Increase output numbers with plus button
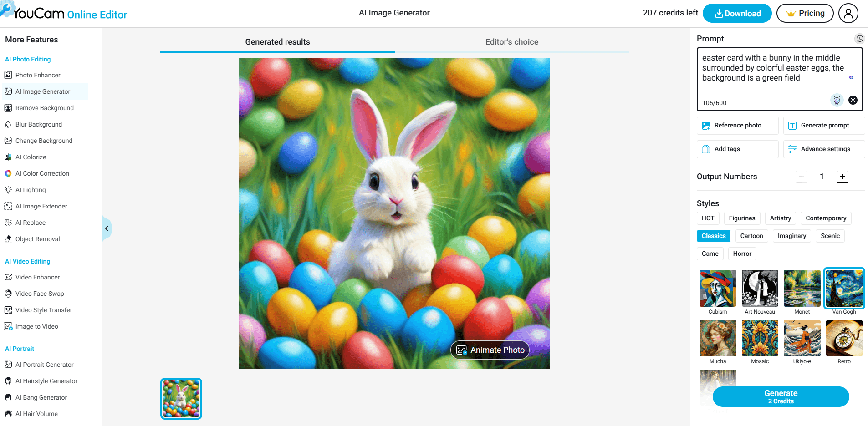This screenshot has height=426, width=868. coord(842,177)
